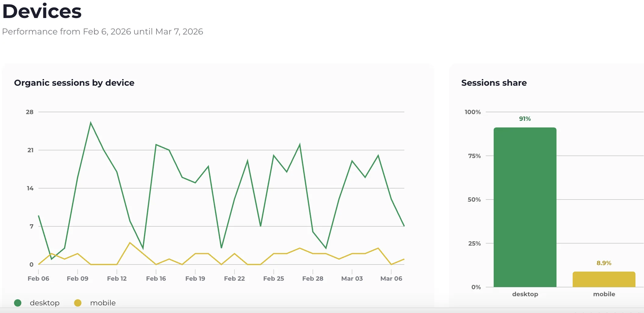Click the mobile legend label under line chart

tap(103, 303)
